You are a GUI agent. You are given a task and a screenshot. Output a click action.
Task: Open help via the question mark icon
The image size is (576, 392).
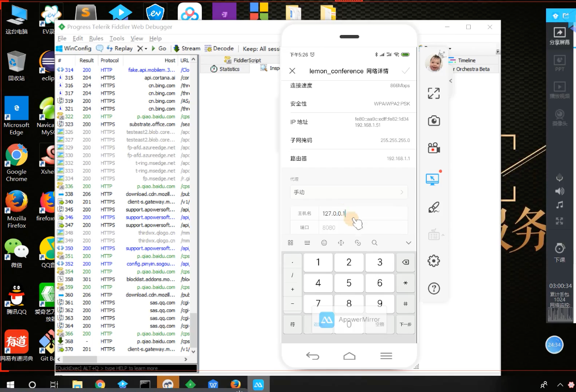tap(434, 289)
